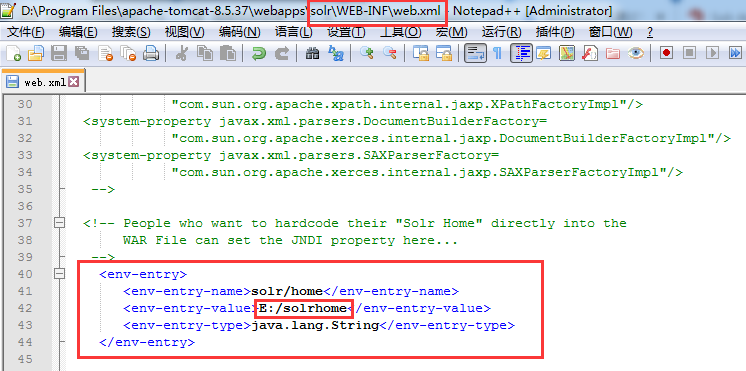Click the Redo arrow icon
The width and height of the screenshot is (746, 371).
(x=282, y=53)
